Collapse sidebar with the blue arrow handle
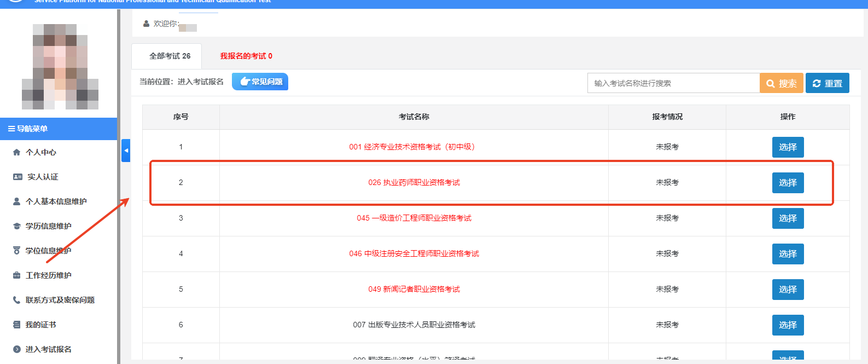 [126, 150]
